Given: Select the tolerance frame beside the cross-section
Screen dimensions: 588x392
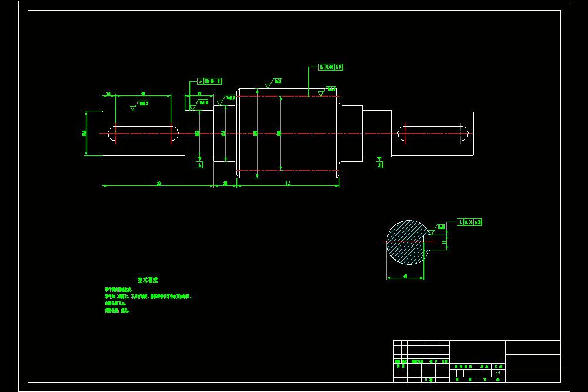Looking at the screenshot, I should tap(469, 222).
